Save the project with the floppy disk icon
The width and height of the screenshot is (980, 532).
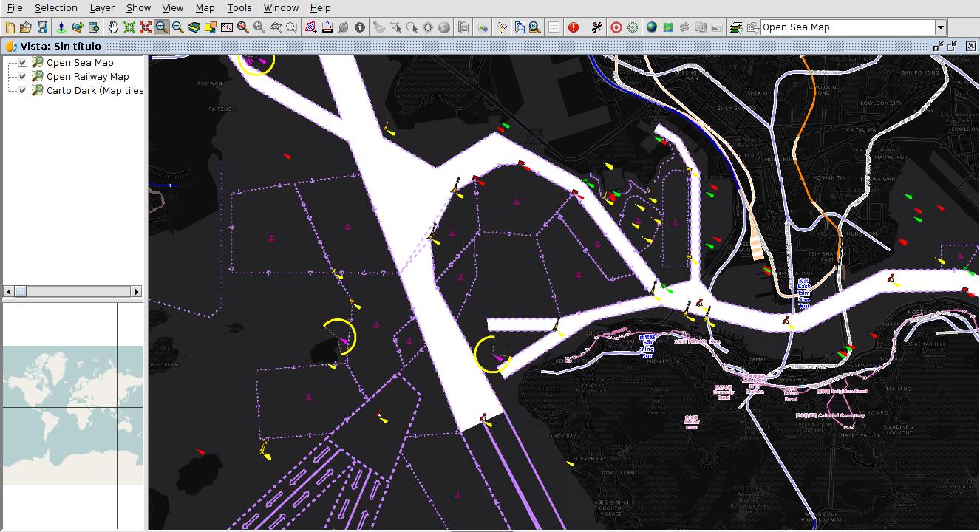coord(42,27)
